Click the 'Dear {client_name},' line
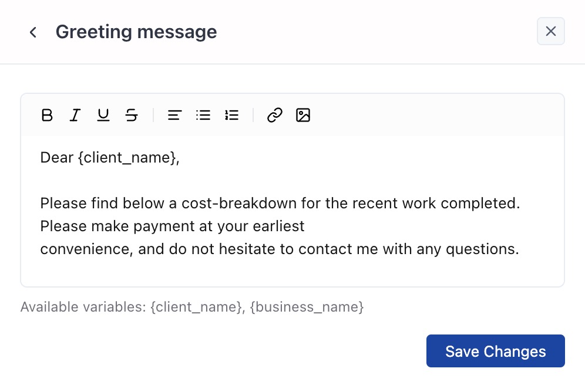The width and height of the screenshot is (585, 392). coord(110,158)
